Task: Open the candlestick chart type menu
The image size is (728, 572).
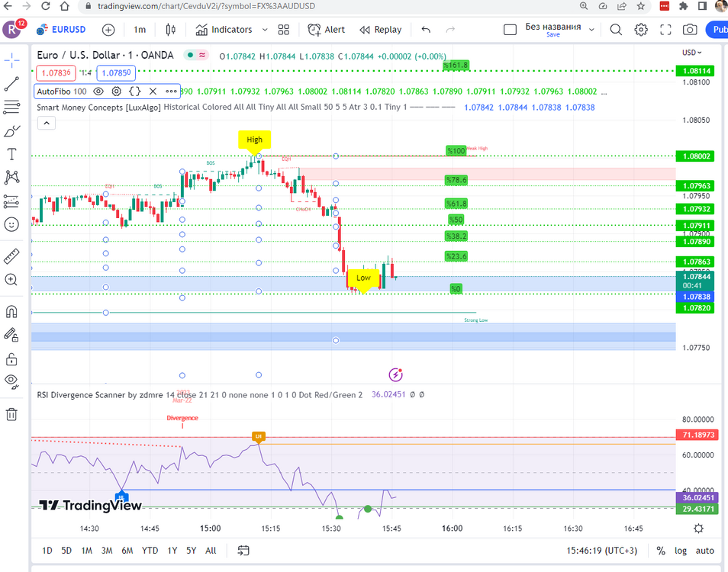Action: point(170,30)
